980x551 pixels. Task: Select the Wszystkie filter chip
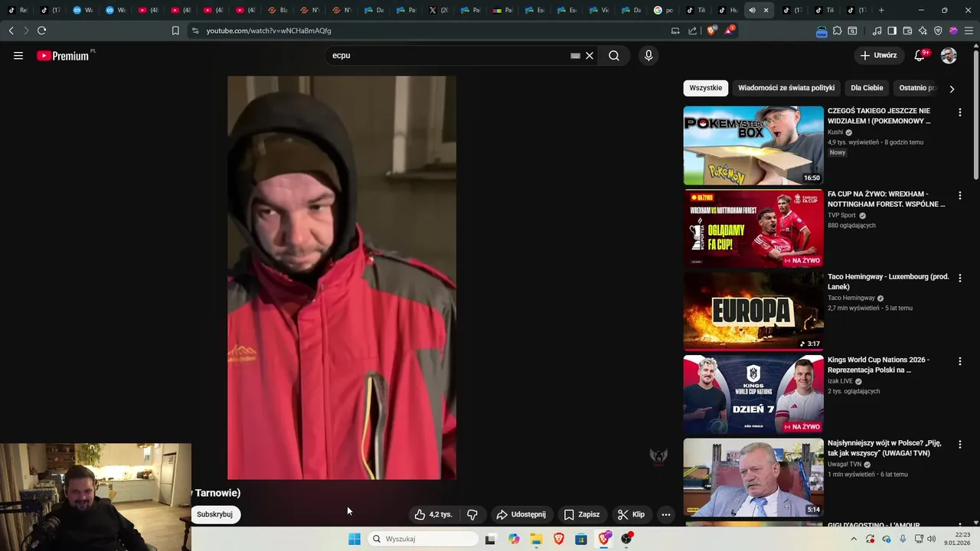(705, 88)
